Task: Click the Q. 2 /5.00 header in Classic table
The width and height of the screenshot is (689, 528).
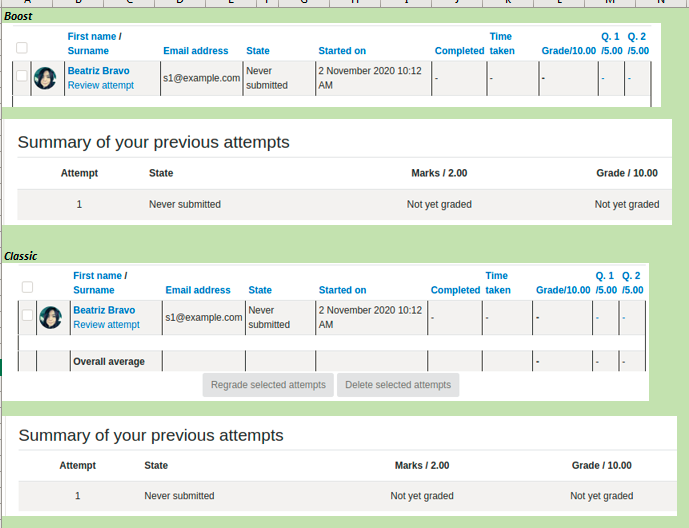Action: 633,283
